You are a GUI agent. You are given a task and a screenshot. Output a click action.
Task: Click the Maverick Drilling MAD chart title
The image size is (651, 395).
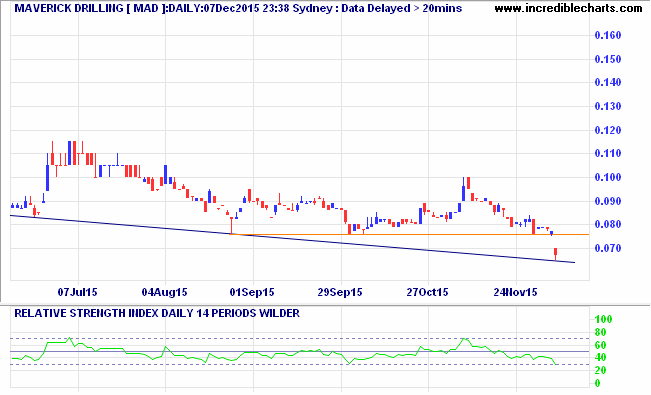click(x=238, y=8)
